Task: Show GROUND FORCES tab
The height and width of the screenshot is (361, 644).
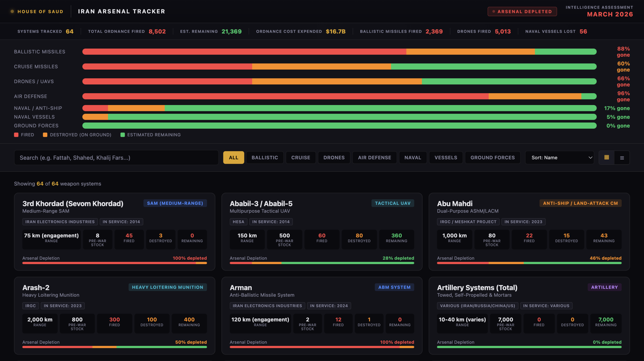Action: pyautogui.click(x=492, y=158)
